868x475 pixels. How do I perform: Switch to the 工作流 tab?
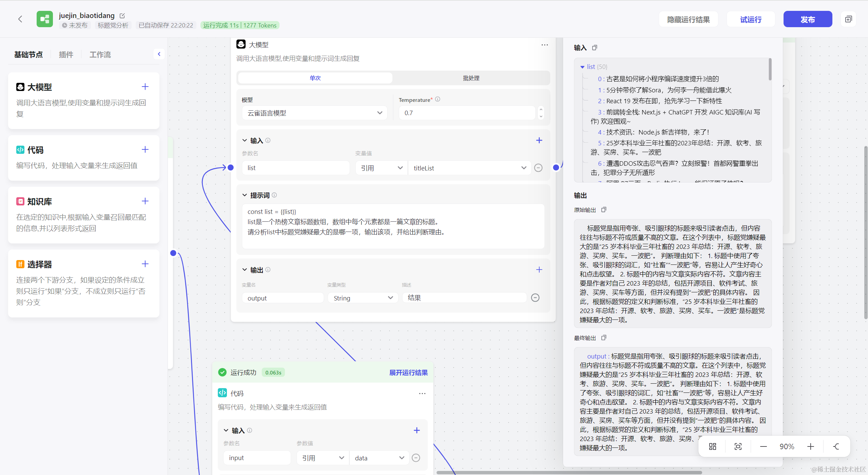(100, 55)
